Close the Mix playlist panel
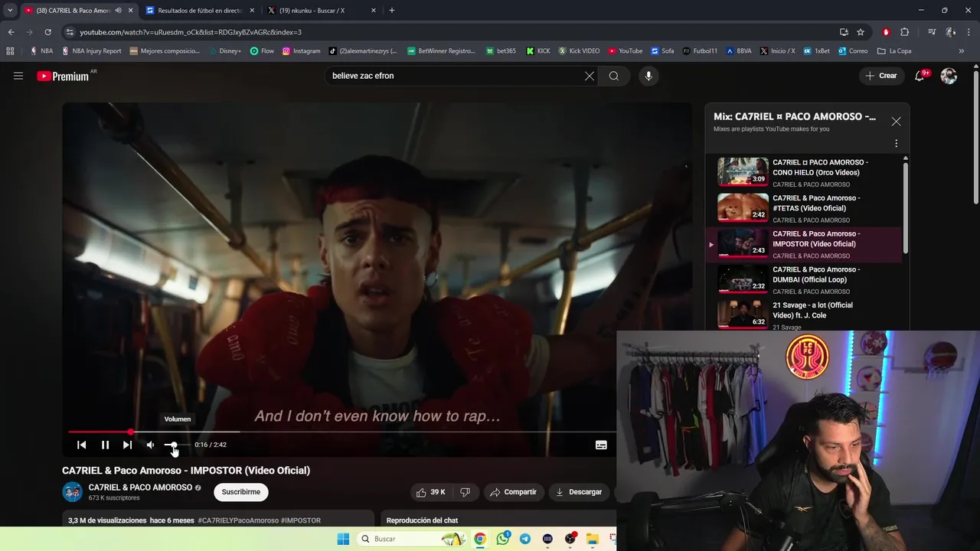This screenshot has width=980, height=551. click(896, 122)
